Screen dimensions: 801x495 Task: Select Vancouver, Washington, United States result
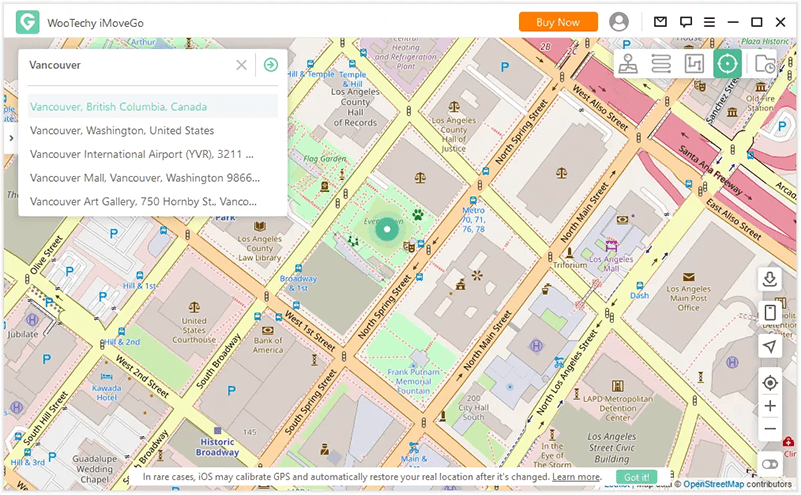point(122,131)
